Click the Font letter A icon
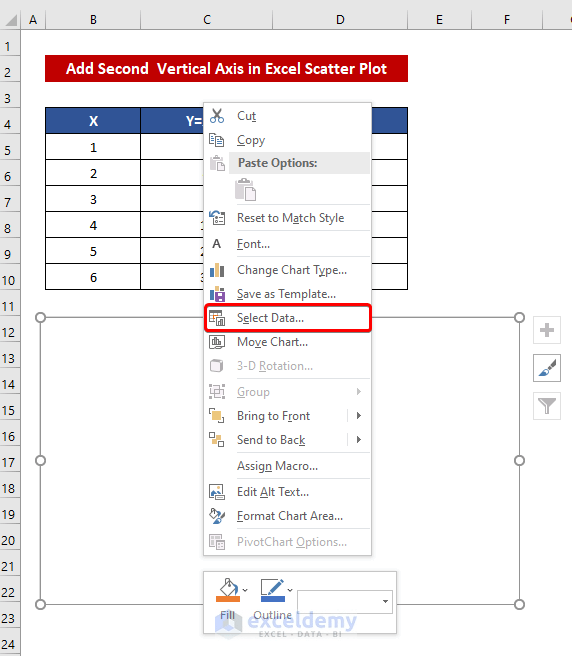Viewport: 572px width, 656px height. coord(216,243)
